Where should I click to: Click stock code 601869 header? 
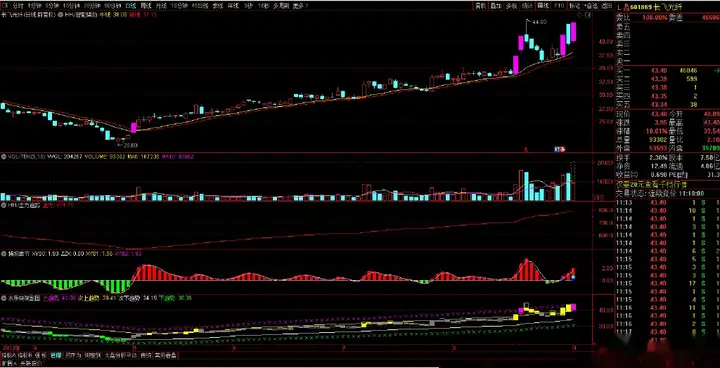click(641, 7)
